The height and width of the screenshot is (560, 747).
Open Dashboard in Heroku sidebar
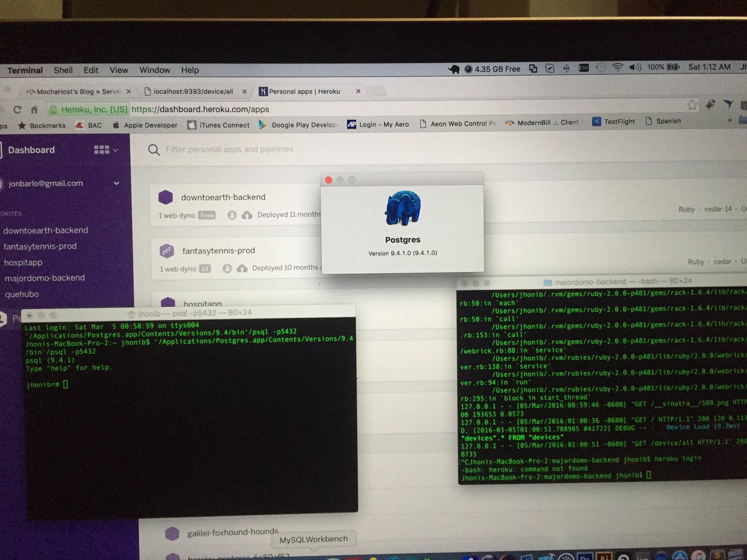tap(31, 150)
